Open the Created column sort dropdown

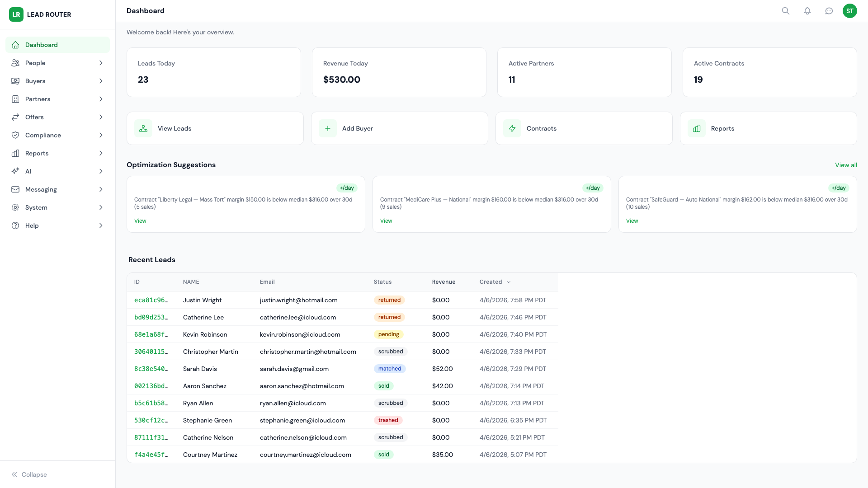click(509, 282)
